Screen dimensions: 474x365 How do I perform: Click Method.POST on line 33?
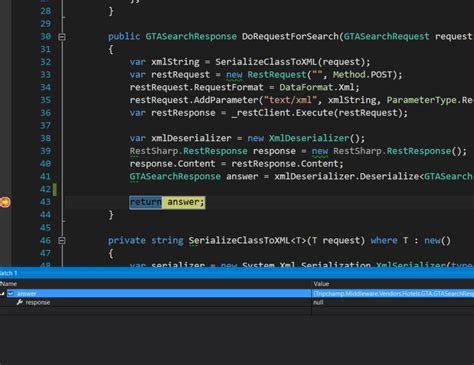pos(362,75)
